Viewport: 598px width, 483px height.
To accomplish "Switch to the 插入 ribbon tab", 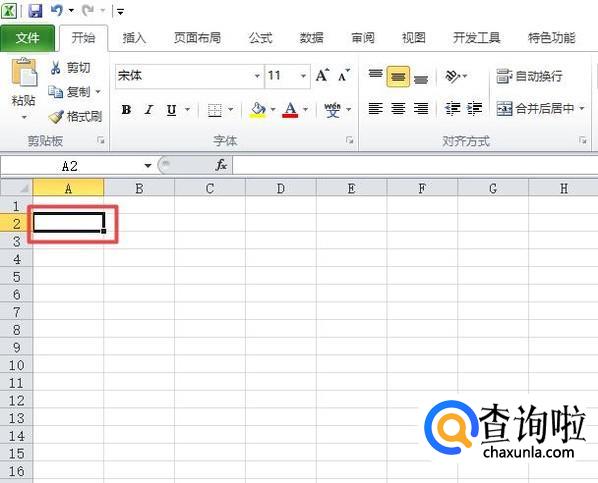I will click(134, 38).
